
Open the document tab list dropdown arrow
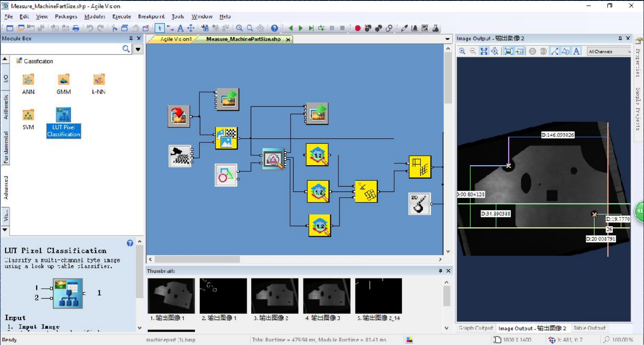pyautogui.click(x=448, y=39)
